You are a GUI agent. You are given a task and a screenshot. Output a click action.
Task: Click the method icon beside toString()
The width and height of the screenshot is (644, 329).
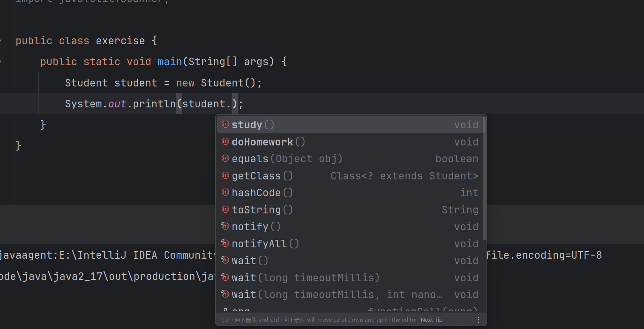point(225,209)
